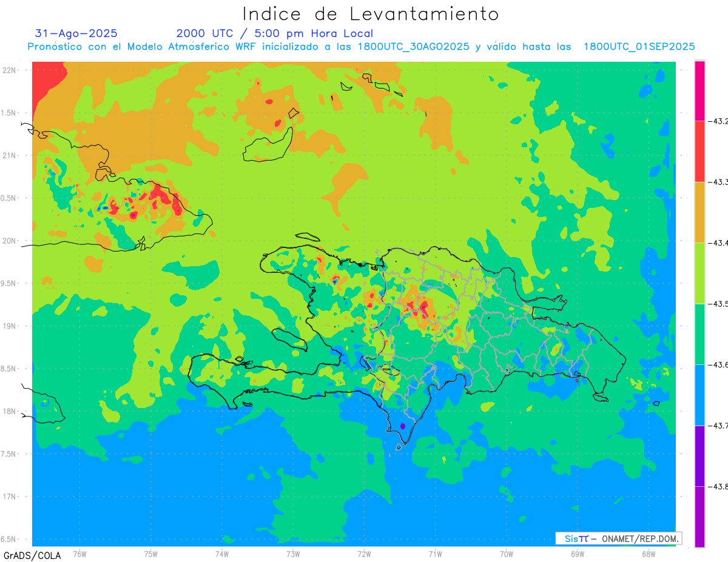Click the '68W' longitude label

(x=649, y=554)
